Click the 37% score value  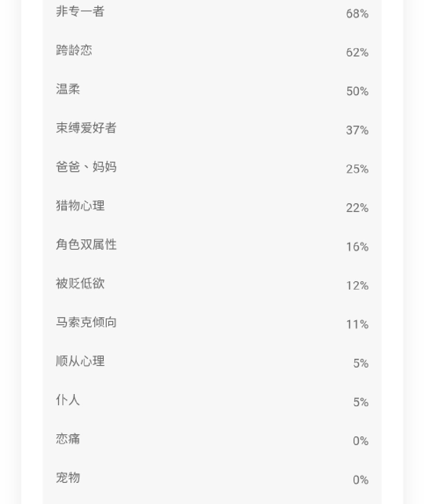[357, 130]
